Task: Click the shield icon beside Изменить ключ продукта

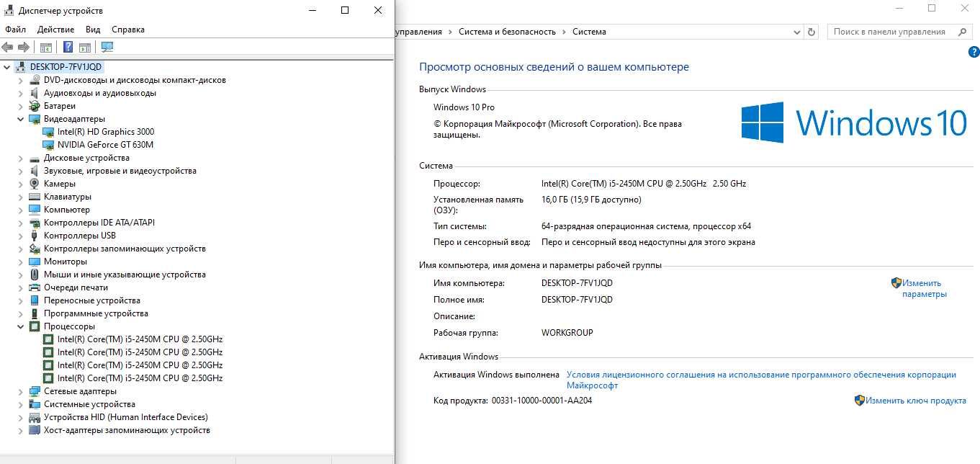Action: pyautogui.click(x=859, y=400)
